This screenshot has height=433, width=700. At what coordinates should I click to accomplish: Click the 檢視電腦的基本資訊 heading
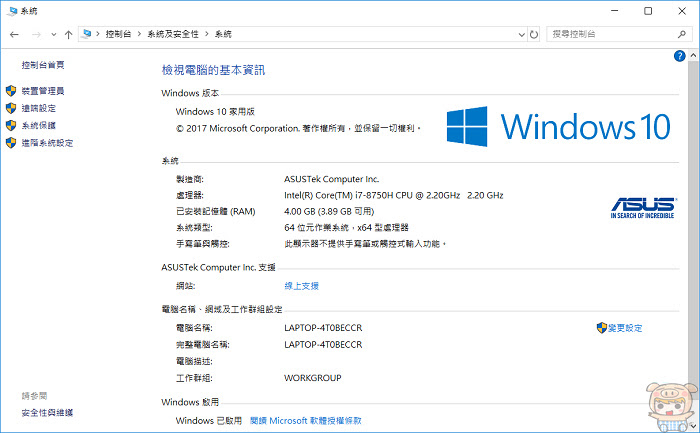click(213, 70)
